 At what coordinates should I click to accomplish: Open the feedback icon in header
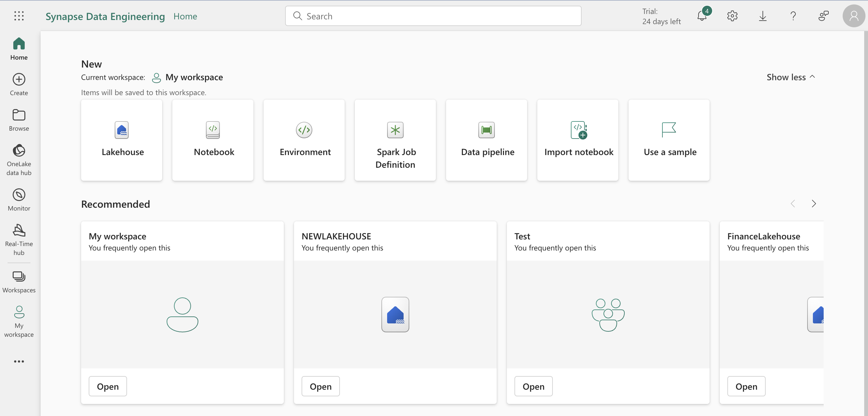tap(824, 16)
